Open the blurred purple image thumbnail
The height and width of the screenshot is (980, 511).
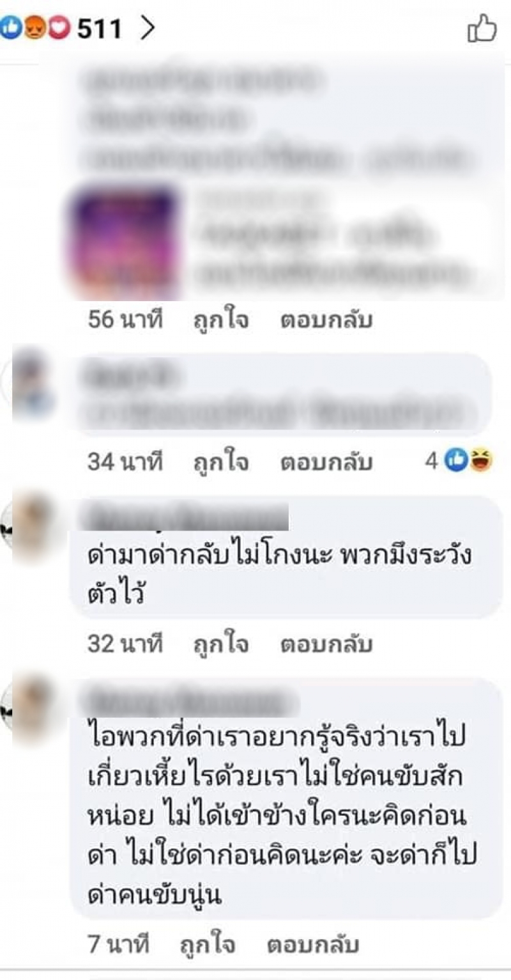(125, 243)
